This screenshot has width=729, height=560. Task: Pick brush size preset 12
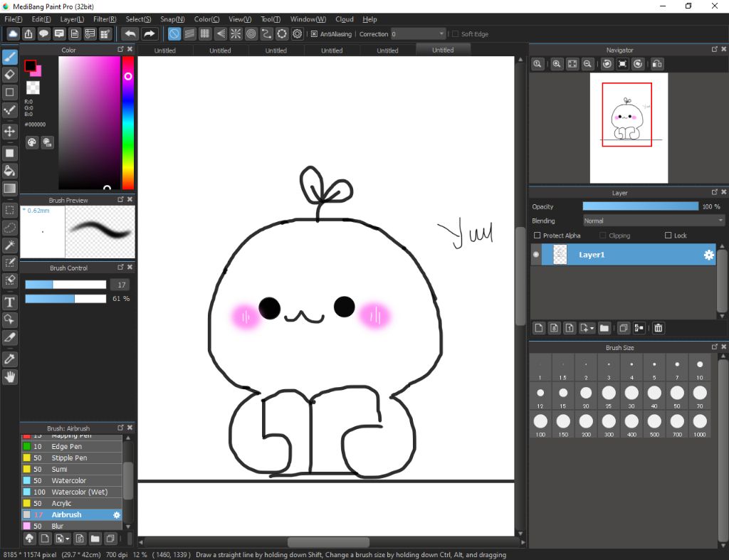coord(540,396)
